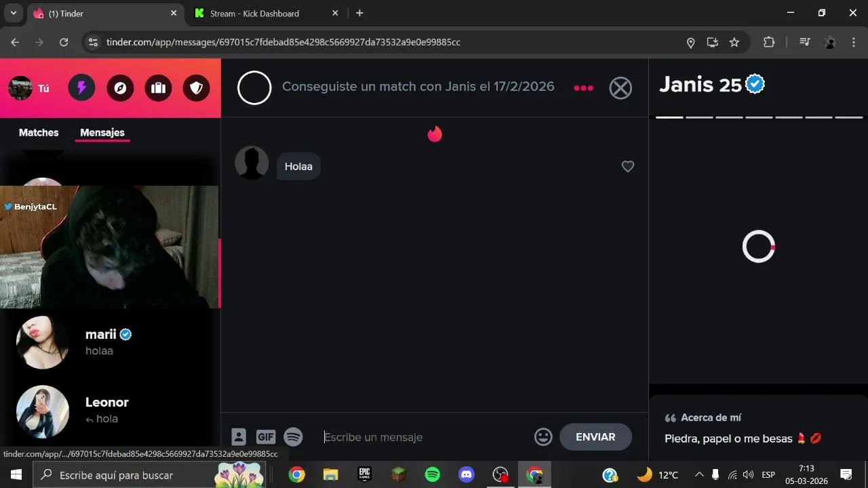Click Leonor's profile picture thumbnail
868x488 pixels.
coord(43,411)
